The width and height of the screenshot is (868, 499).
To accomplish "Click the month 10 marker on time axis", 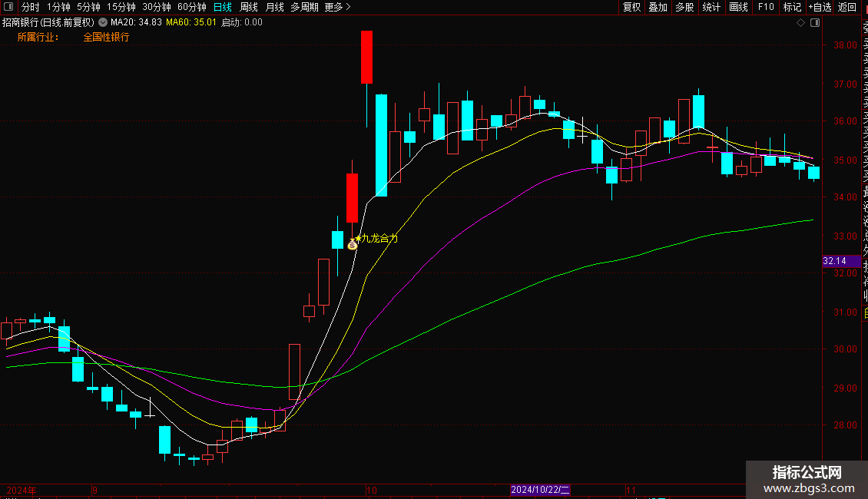I will (372, 490).
